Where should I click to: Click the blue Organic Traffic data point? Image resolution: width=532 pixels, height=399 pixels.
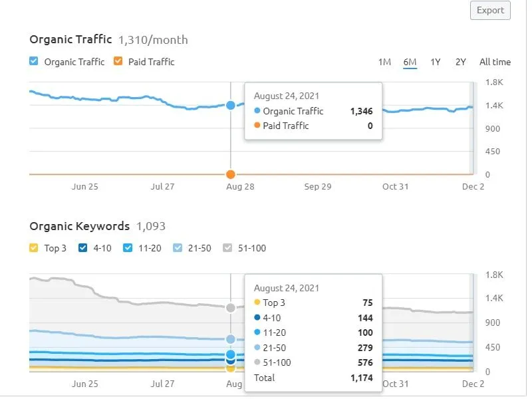point(231,106)
